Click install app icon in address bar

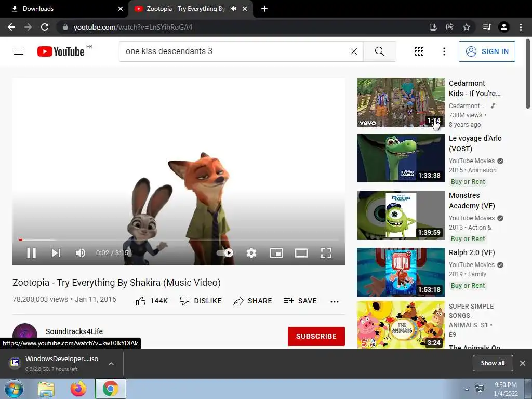pyautogui.click(x=433, y=27)
